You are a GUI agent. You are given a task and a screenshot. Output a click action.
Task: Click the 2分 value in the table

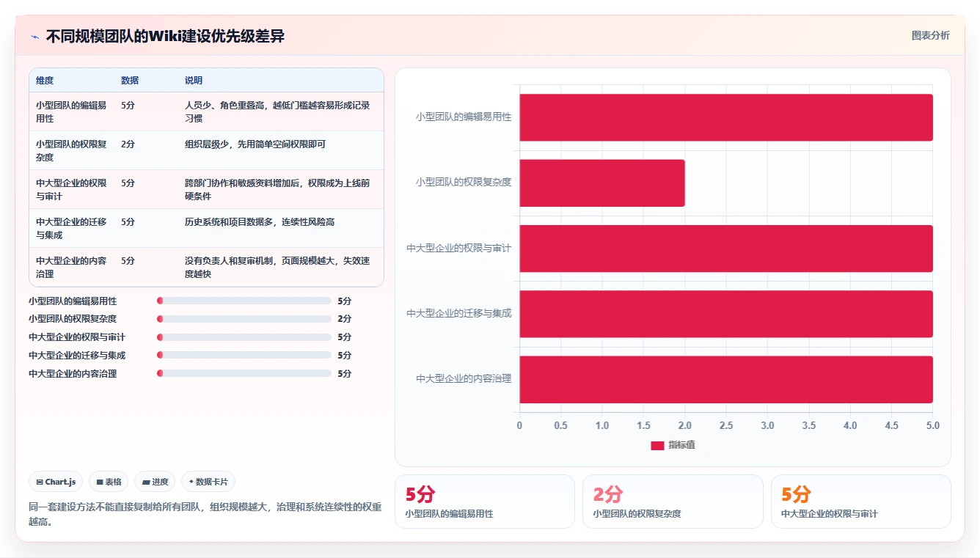[128, 144]
